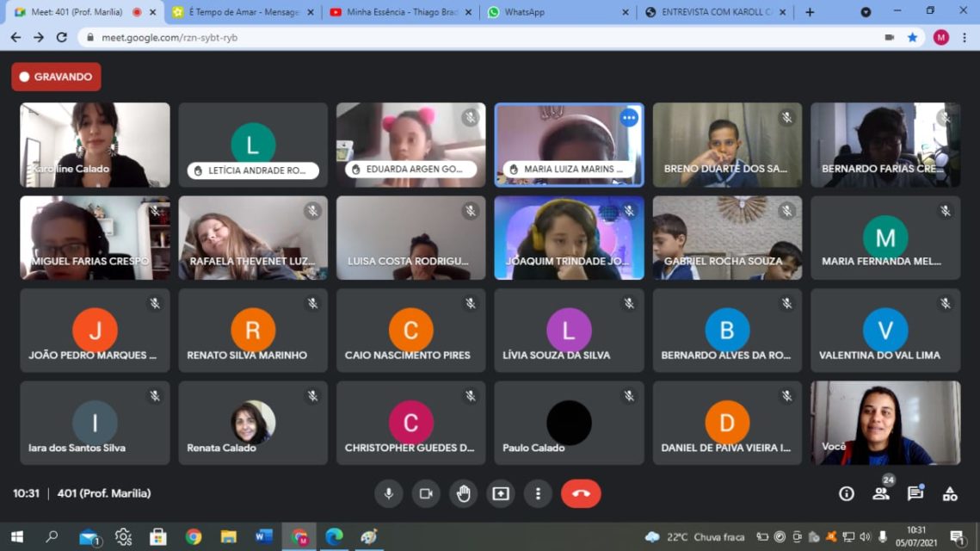Reload the Meet page
This screenshot has height=551, width=980.
tap(61, 38)
